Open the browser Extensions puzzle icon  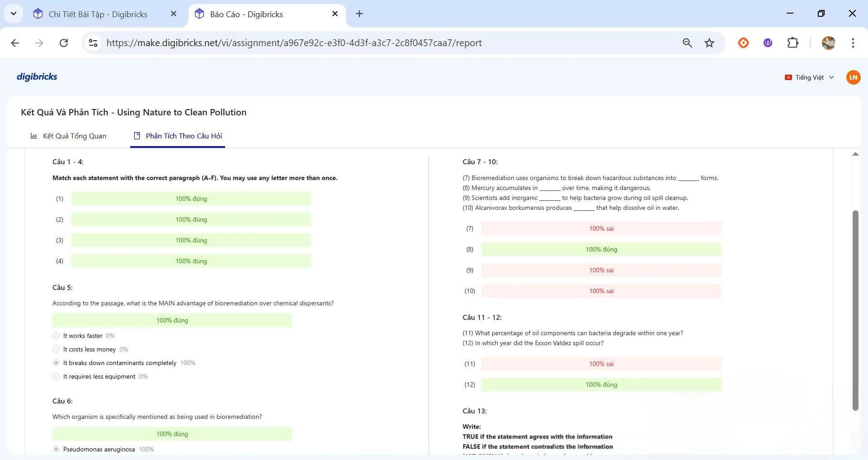coord(793,43)
